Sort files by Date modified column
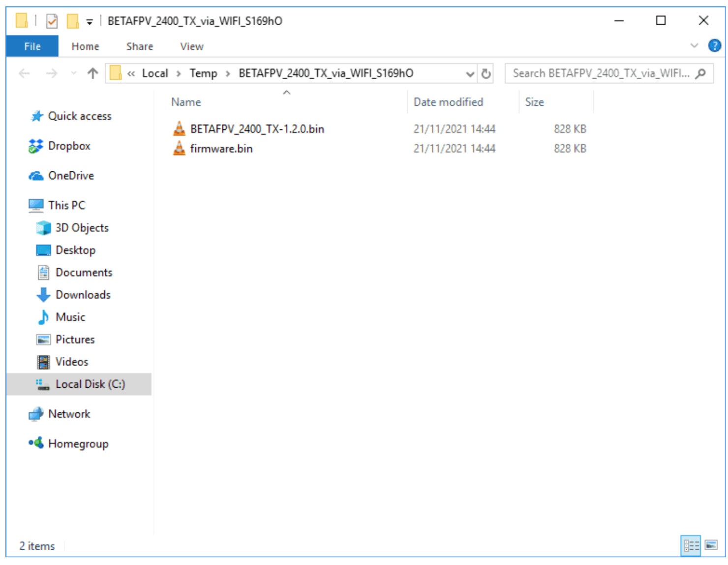Image resolution: width=728 pixels, height=565 pixels. [448, 102]
